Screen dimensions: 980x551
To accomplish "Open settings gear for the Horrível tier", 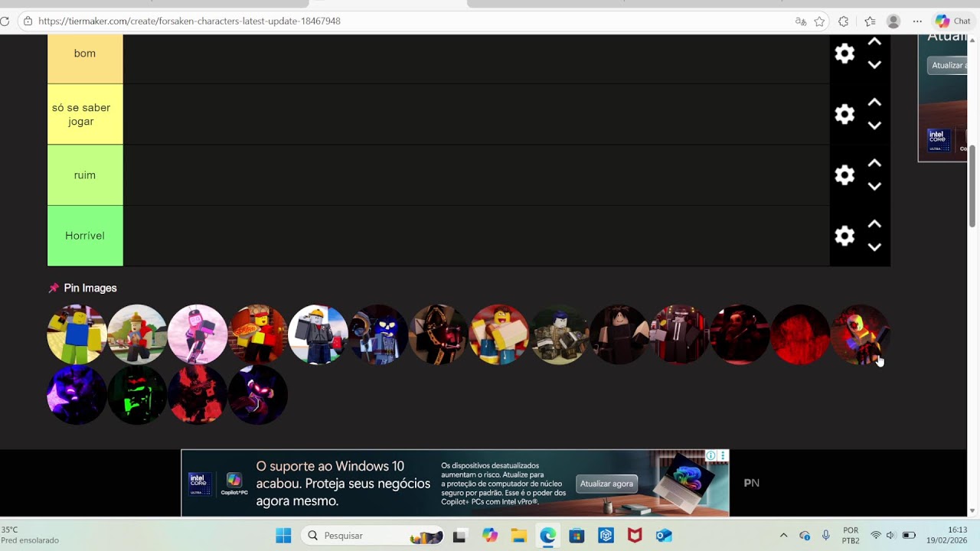I will click(844, 236).
